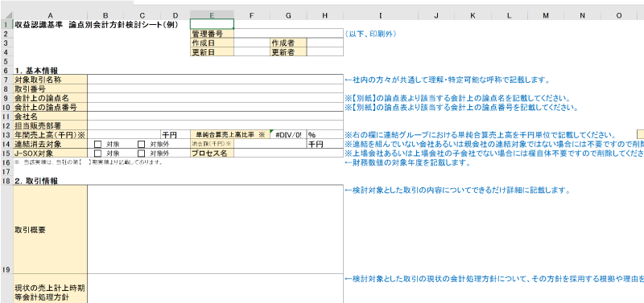Select row 17 header
The image size is (644, 303).
pyautogui.click(x=6, y=172)
